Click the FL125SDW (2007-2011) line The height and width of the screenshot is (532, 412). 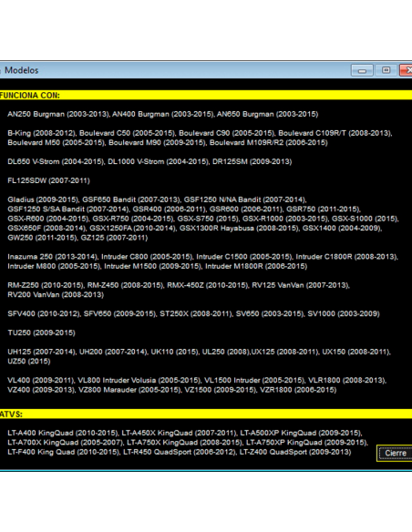click(48, 180)
